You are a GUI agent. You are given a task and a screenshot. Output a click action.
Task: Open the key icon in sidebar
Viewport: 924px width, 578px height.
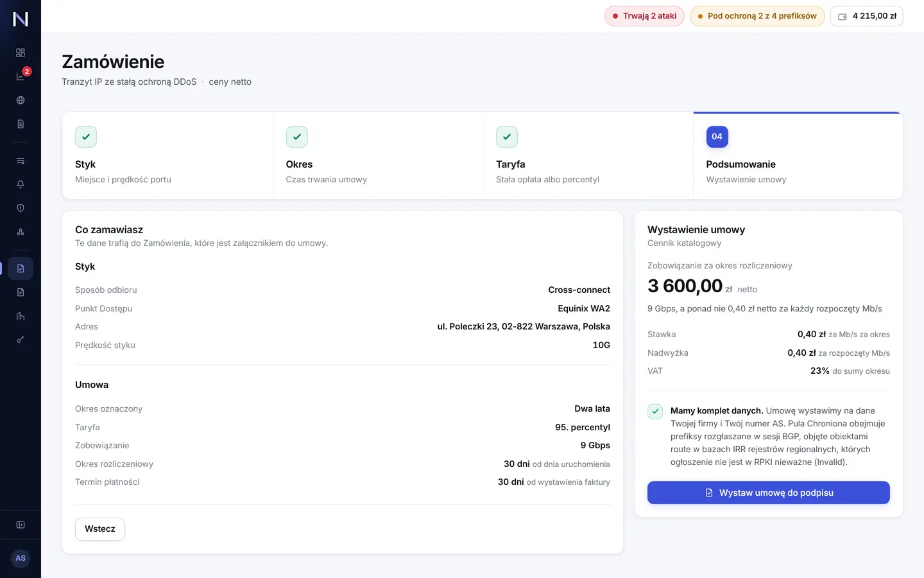[21, 340]
